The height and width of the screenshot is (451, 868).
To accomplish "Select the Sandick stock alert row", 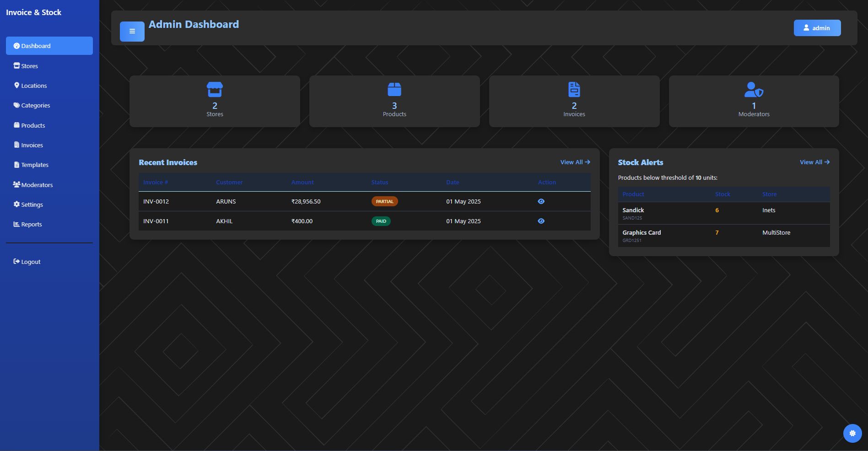I will 723,213.
